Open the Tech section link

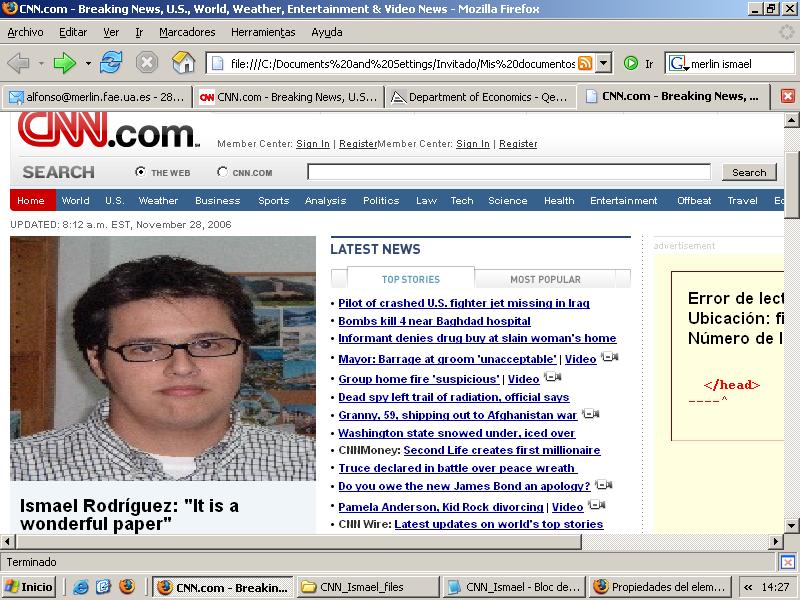[x=462, y=201]
